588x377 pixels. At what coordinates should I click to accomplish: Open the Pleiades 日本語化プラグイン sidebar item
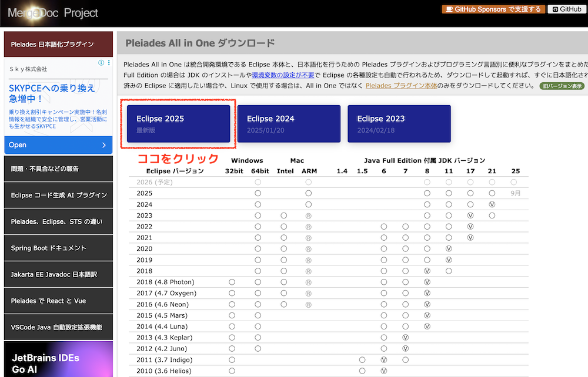pyautogui.click(x=58, y=45)
